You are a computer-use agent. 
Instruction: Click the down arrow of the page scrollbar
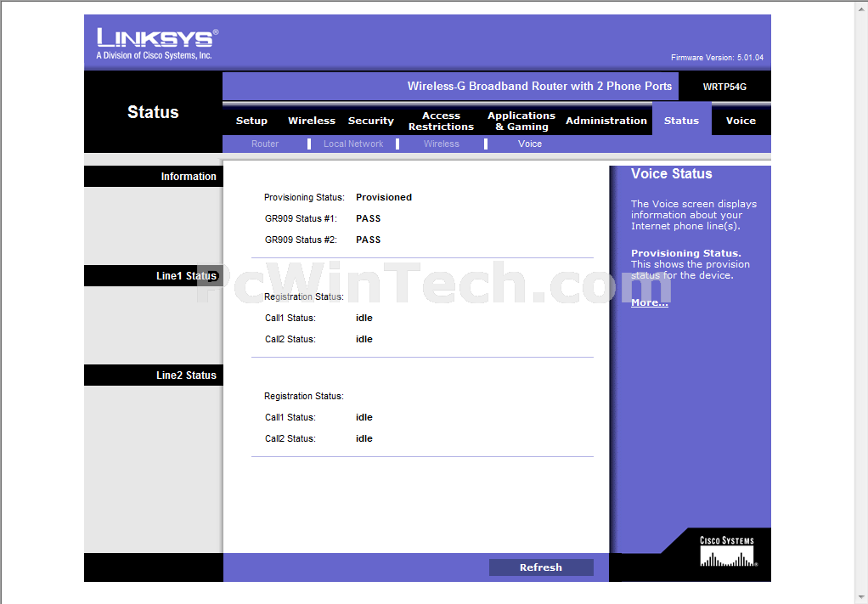click(x=861, y=598)
